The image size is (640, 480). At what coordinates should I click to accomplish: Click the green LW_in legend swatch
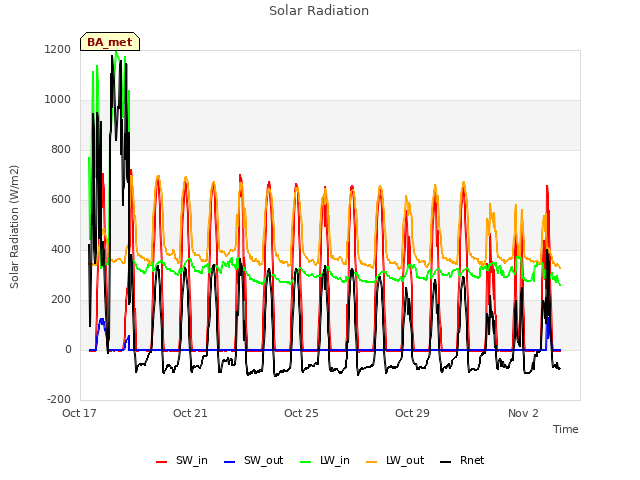point(305,462)
